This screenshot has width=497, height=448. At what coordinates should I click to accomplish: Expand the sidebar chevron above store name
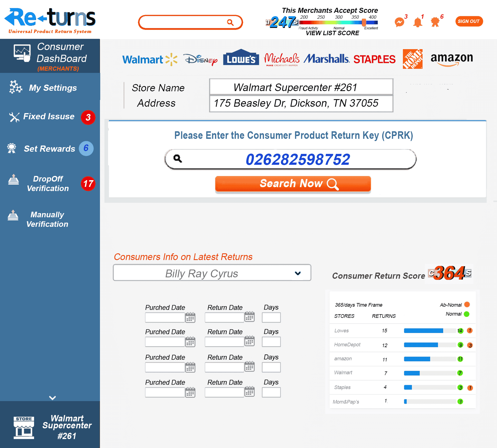[x=52, y=398]
